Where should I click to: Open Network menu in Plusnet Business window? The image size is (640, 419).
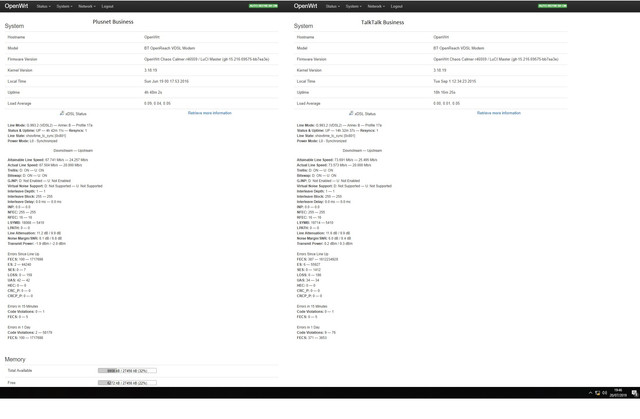87,7
